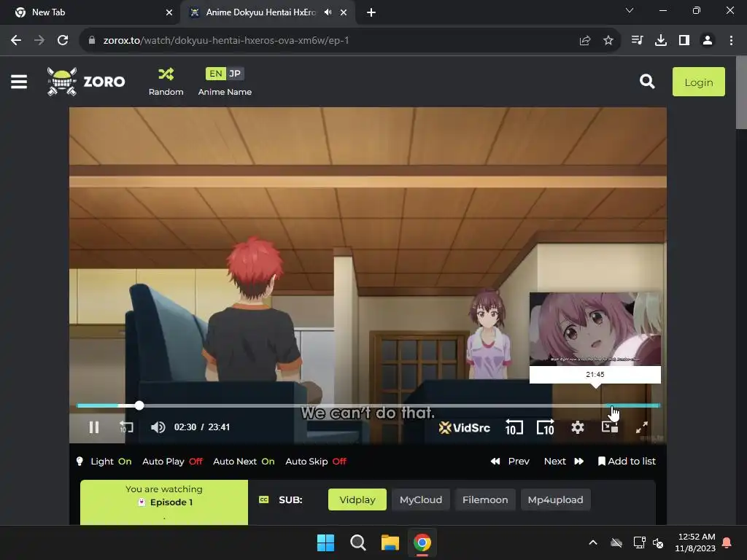
Task: Mute the video player volume
Action: [158, 427]
